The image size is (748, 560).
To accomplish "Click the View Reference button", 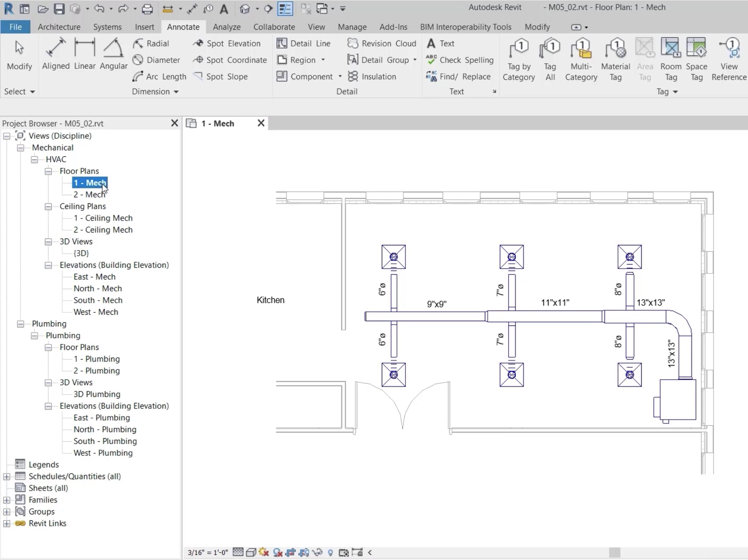I will (x=729, y=60).
